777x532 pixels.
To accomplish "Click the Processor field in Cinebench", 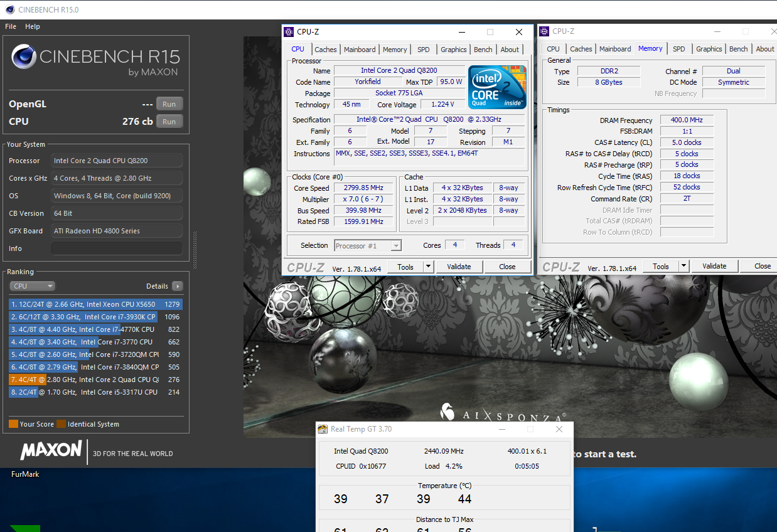I will (117, 161).
